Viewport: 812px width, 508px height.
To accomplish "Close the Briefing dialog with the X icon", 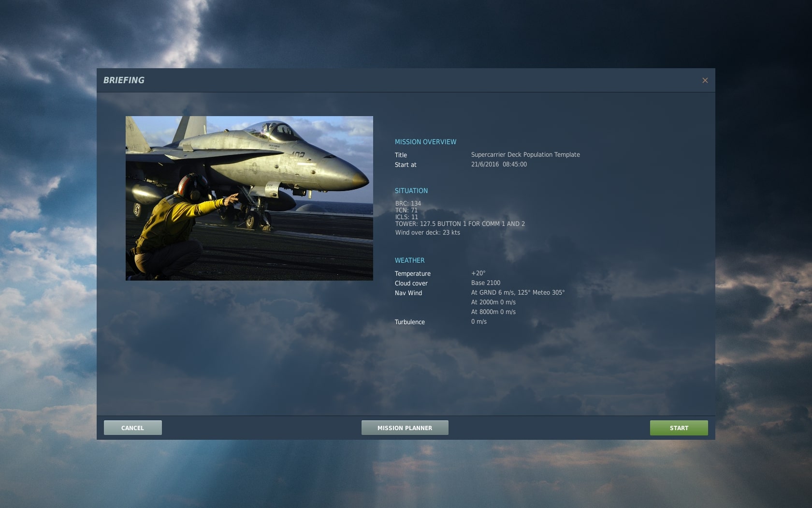I will [x=705, y=80].
